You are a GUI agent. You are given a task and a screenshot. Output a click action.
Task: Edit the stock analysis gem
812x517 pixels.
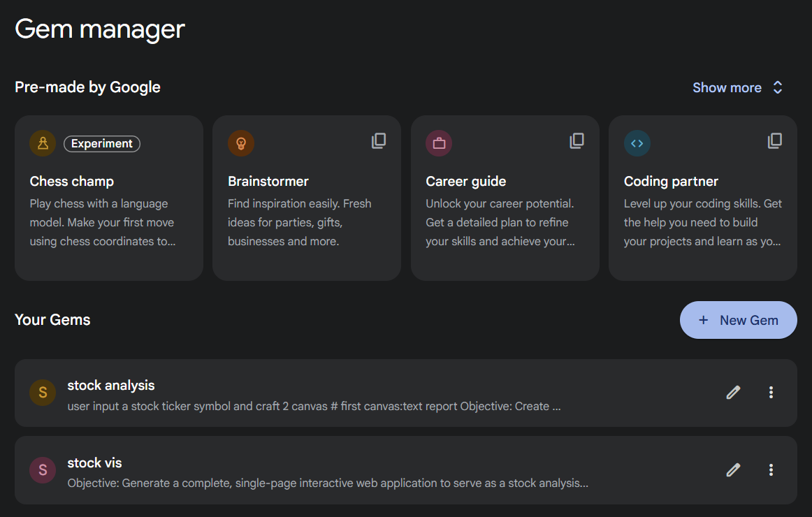pyautogui.click(x=733, y=393)
